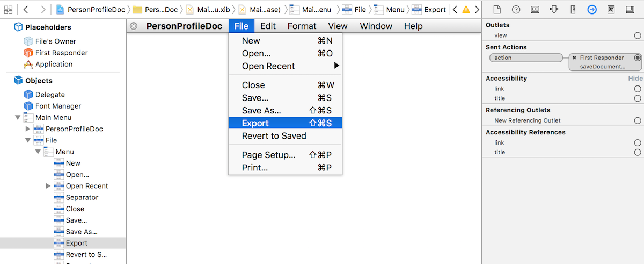Viewport: 644px width, 264px height.
Task: Select the highlighted File menu title
Action: click(241, 26)
